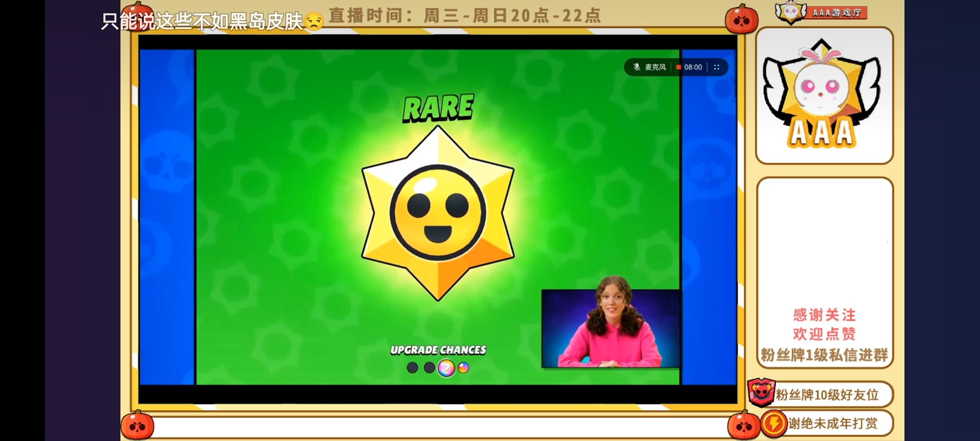Viewport: 980px width, 441px height.
Task: Click the 直播时间 schedule header text
Action: [465, 16]
